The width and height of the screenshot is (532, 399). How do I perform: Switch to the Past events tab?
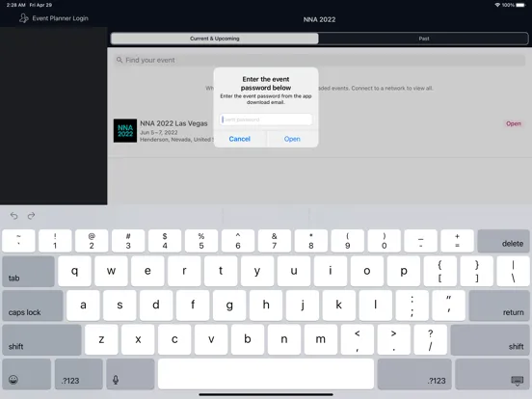coord(423,39)
